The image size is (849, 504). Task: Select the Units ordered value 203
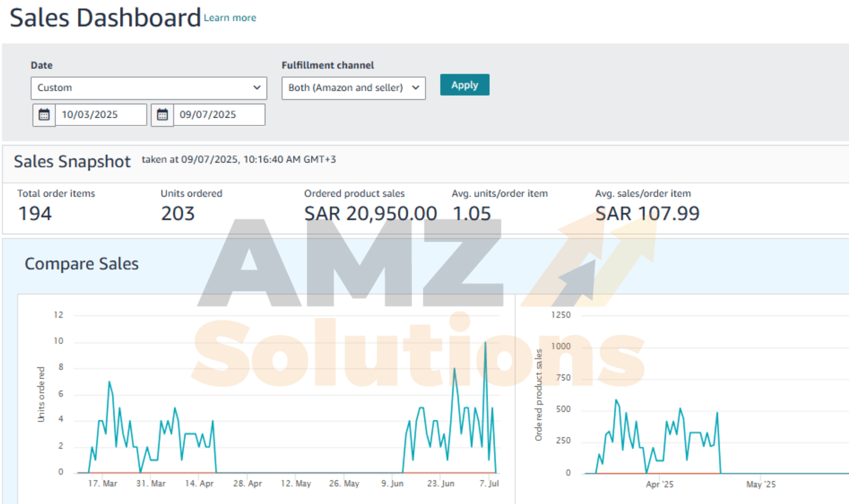pos(178,213)
